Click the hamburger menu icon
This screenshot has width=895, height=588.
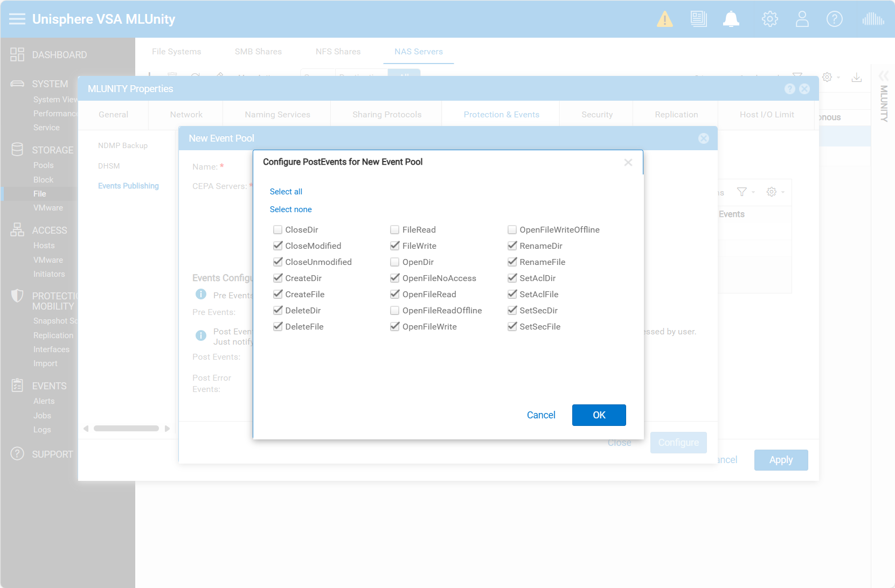[x=17, y=19]
